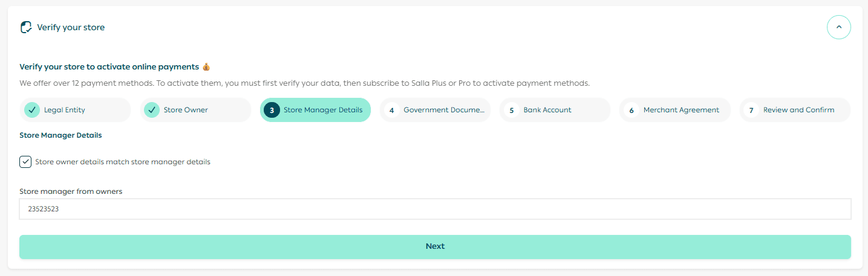Jump to the Merchant Agreement step label

pos(681,110)
